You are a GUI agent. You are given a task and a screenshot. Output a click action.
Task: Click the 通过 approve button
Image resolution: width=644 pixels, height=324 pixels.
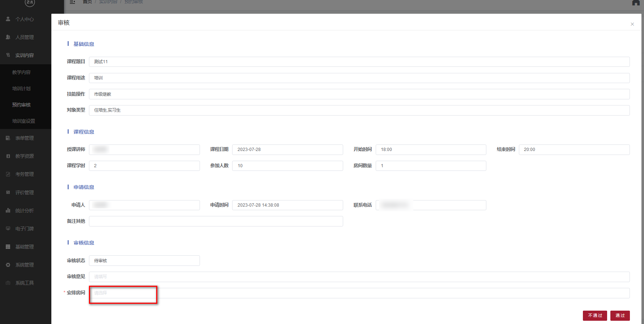620,315
